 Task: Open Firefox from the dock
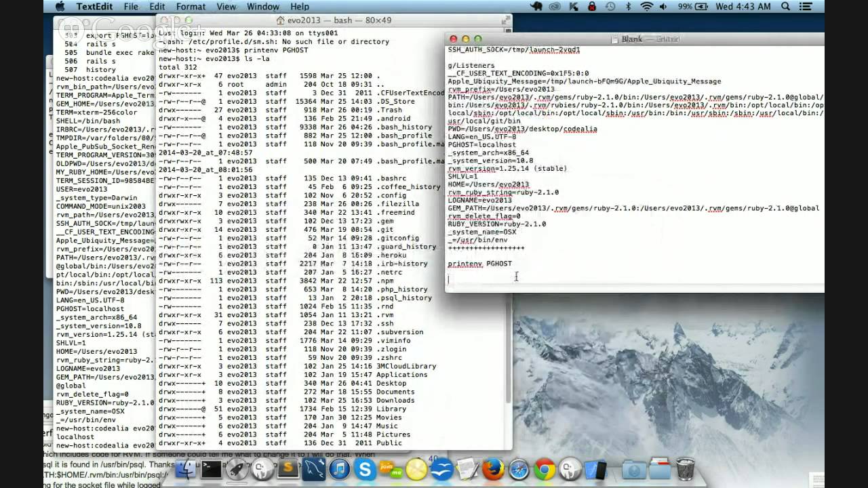493,469
